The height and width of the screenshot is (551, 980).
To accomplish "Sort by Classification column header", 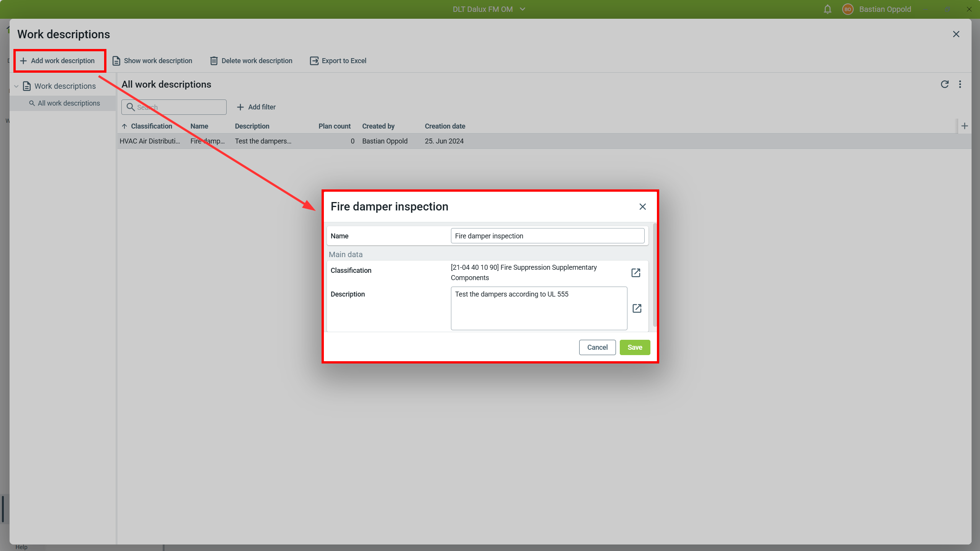I will (x=151, y=126).
